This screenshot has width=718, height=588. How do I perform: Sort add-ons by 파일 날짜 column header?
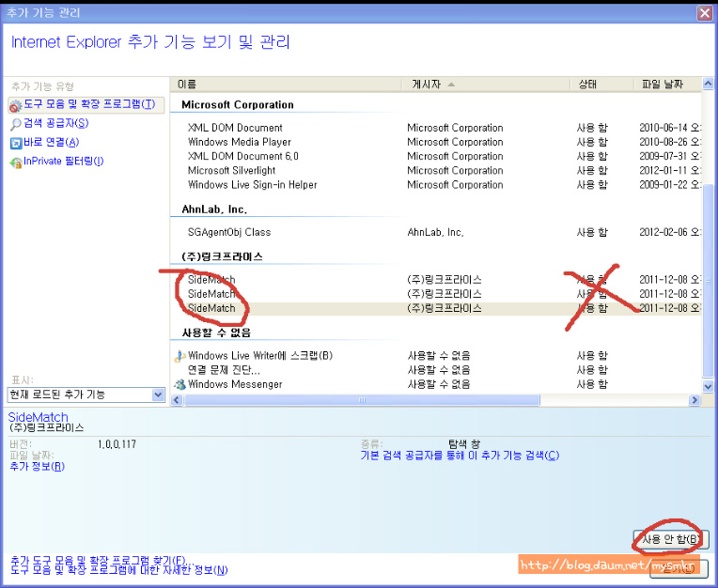[667, 85]
